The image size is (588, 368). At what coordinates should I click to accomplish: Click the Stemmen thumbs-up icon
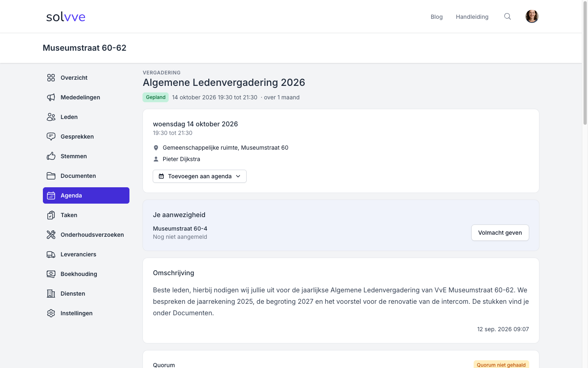point(51,156)
